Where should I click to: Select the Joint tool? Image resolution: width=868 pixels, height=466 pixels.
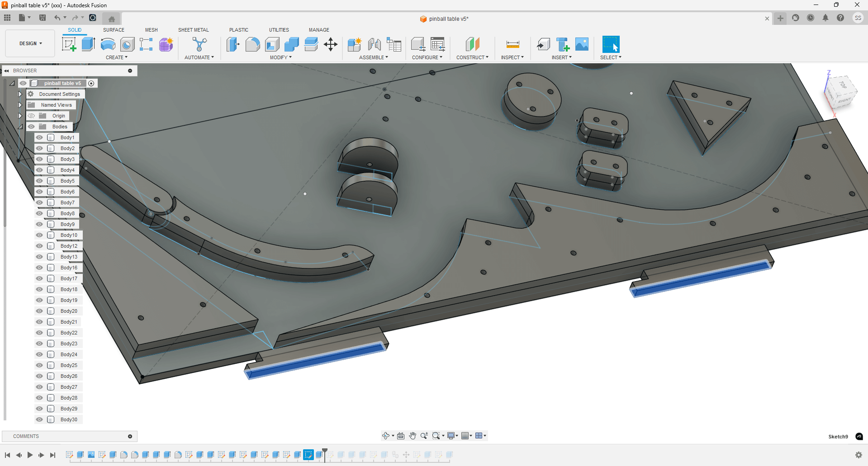pyautogui.click(x=374, y=44)
